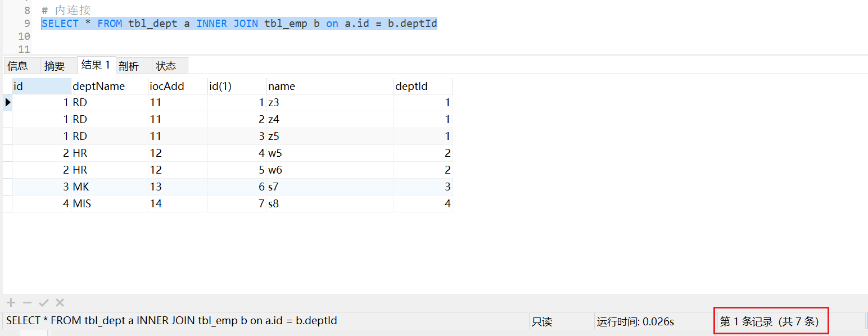
Task: Click the apply changes checkmark icon
Action: click(43, 303)
